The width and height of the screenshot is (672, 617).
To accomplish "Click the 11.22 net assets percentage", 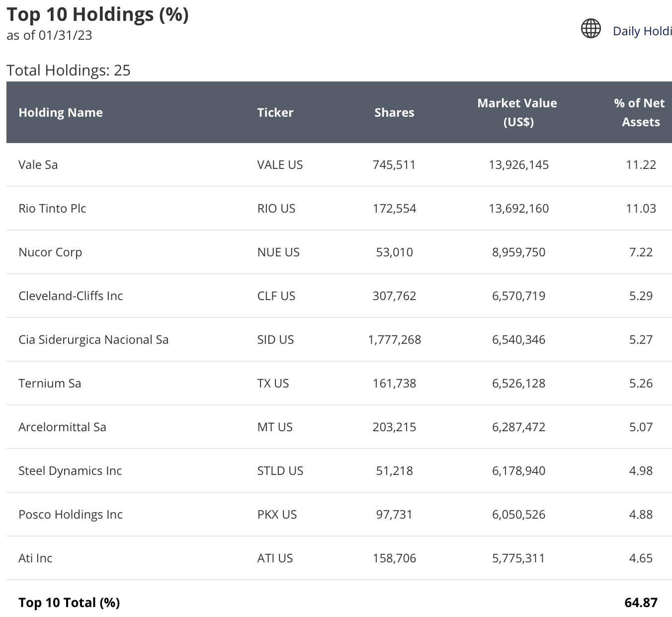I will 641,164.
